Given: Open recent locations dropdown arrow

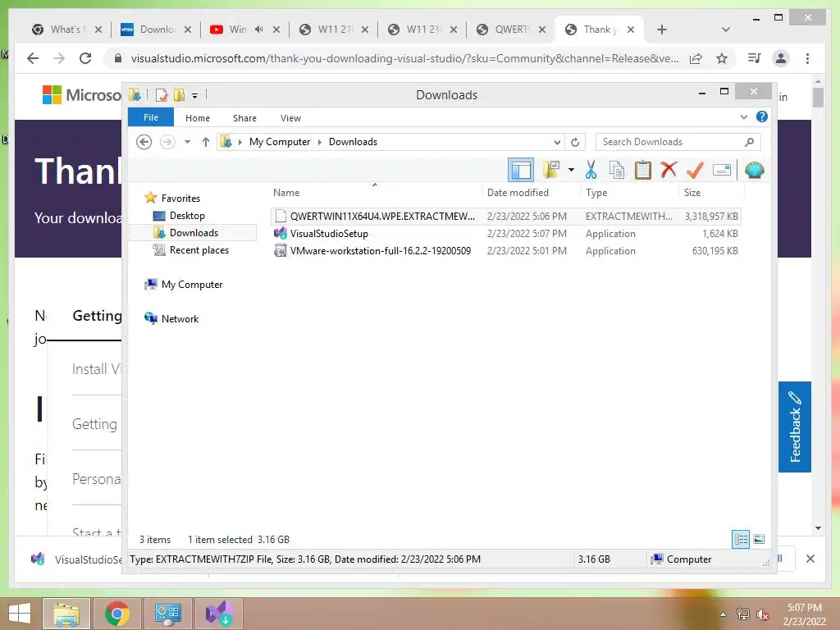Looking at the screenshot, I should [x=187, y=142].
